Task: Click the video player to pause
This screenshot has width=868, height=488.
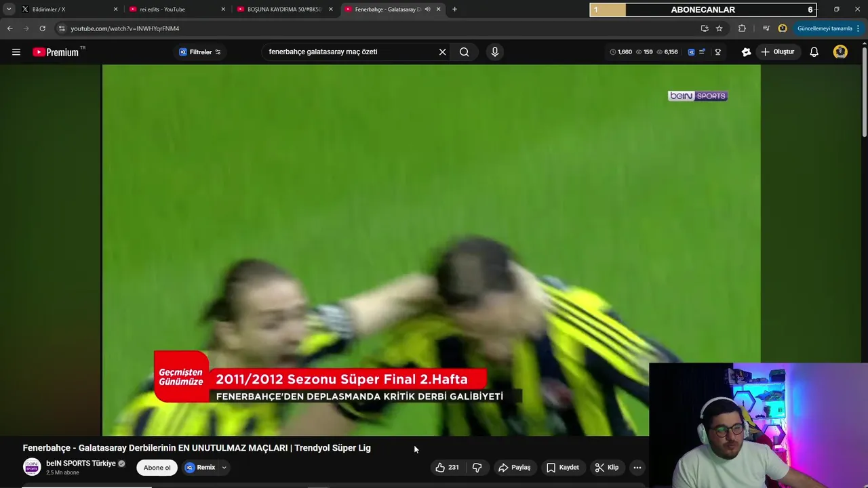Action: 431,250
